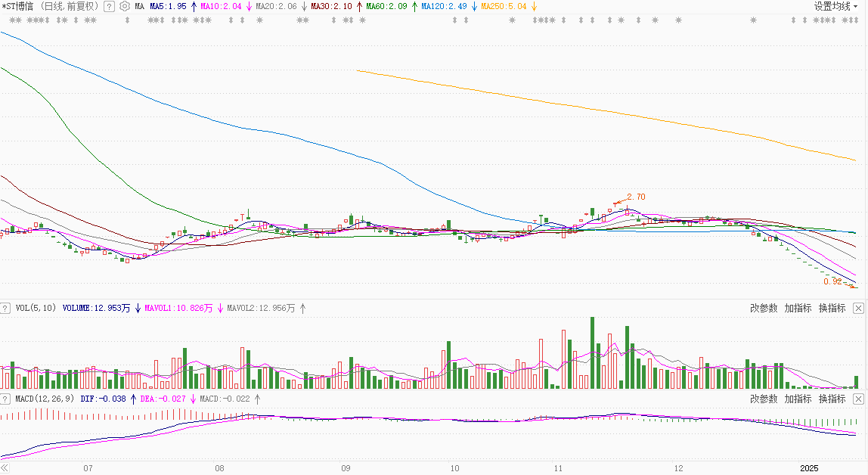868x475 pixels.
Task: Click the double-left arrow in the timeline
Action: click(5, 468)
